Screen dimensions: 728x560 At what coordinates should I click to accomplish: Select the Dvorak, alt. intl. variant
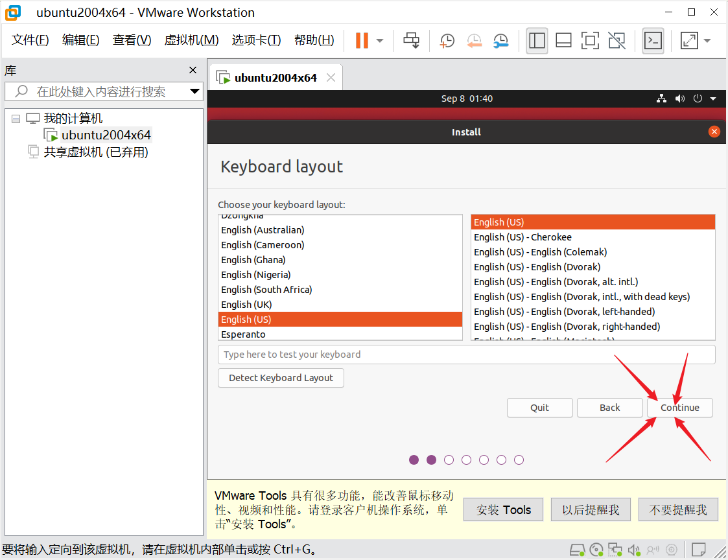click(x=593, y=281)
